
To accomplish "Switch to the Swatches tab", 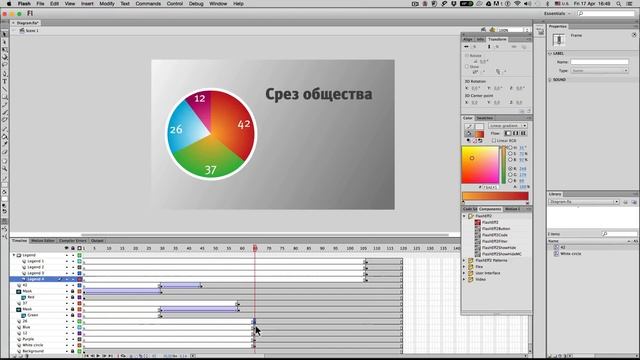I will tap(484, 118).
